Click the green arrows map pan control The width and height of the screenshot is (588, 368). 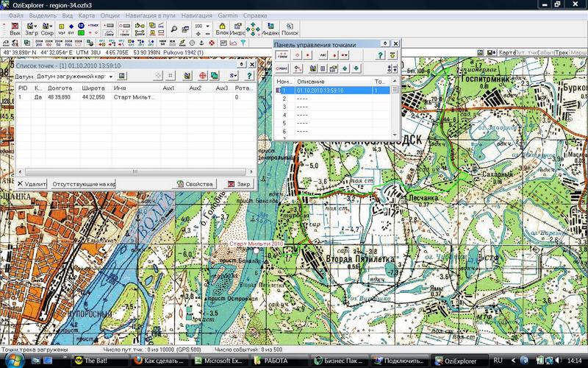(x=253, y=29)
